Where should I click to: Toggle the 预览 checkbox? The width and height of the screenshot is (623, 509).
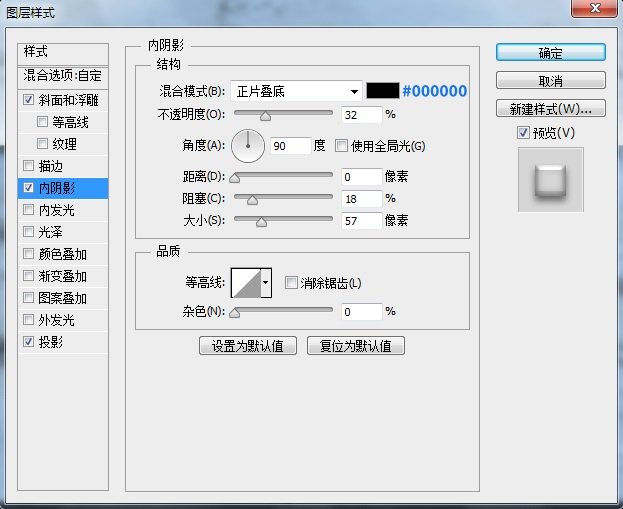523,132
